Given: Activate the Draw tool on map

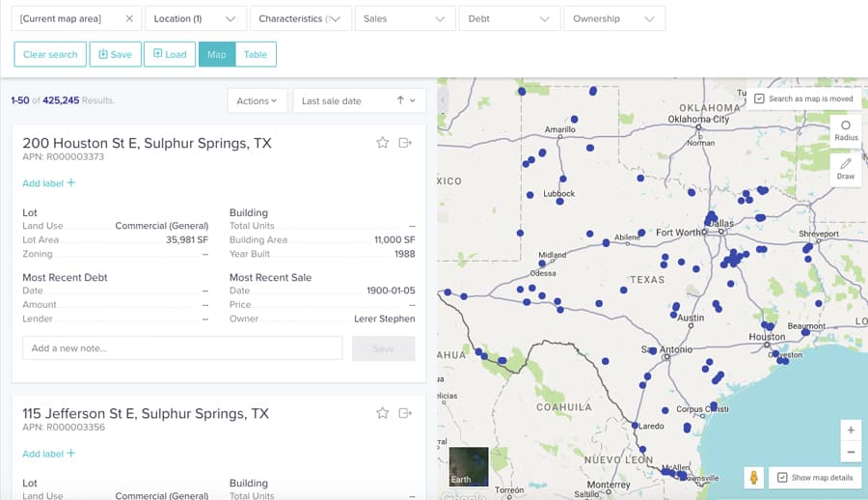Looking at the screenshot, I should point(846,169).
